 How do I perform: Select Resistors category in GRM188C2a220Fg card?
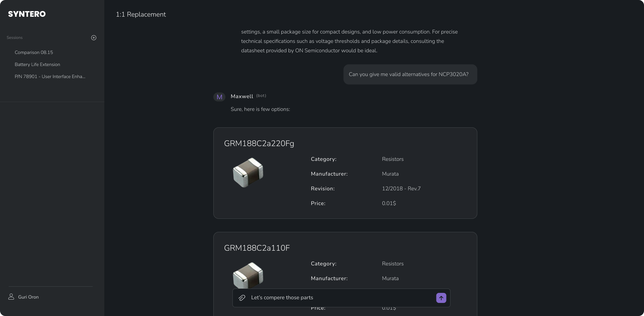coord(393,159)
